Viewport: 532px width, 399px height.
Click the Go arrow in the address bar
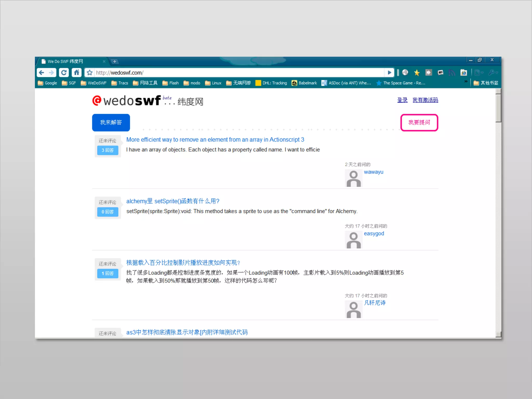coord(389,73)
